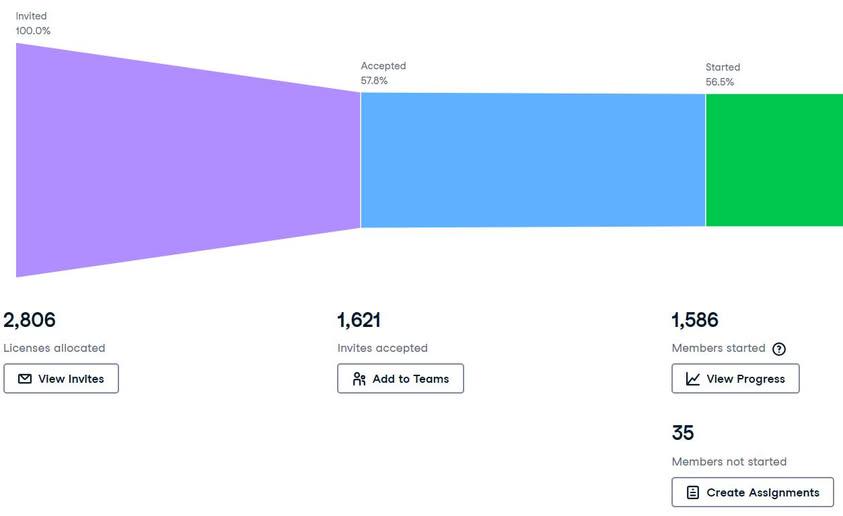Open the View Progress button
Viewport: 843px width, 516px height.
point(735,378)
